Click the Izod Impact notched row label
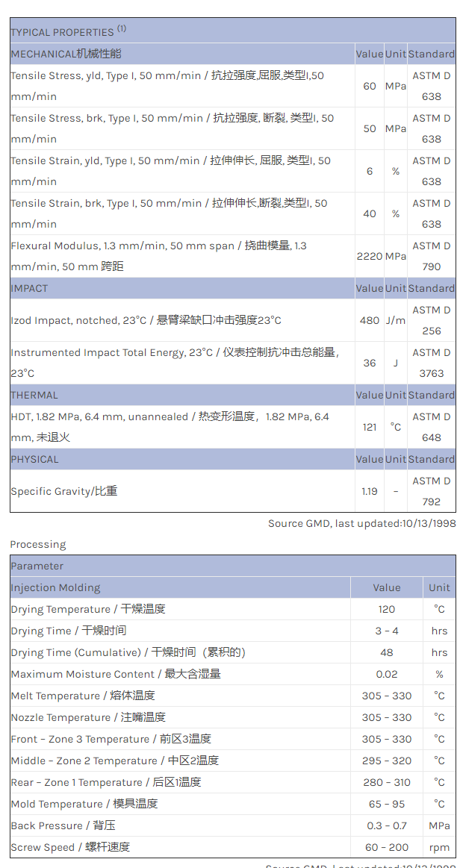Viewport: 460px width, 868px height. click(146, 320)
